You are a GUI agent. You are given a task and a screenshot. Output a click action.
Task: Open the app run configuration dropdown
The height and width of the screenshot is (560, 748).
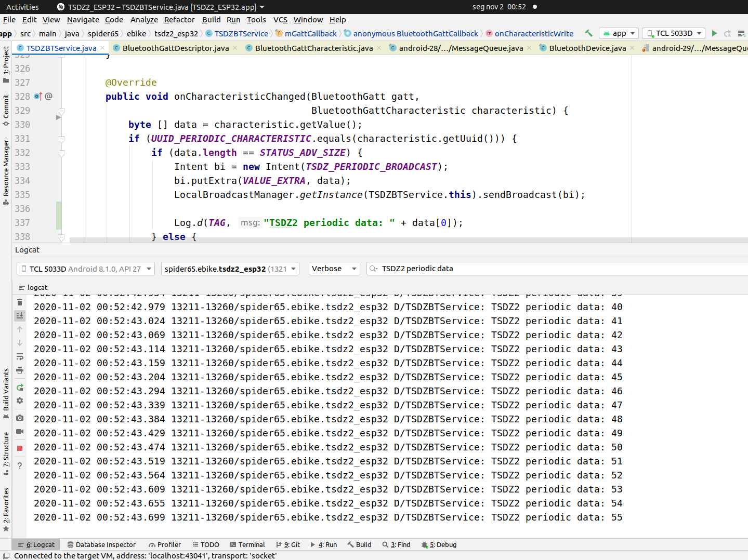coord(619,33)
